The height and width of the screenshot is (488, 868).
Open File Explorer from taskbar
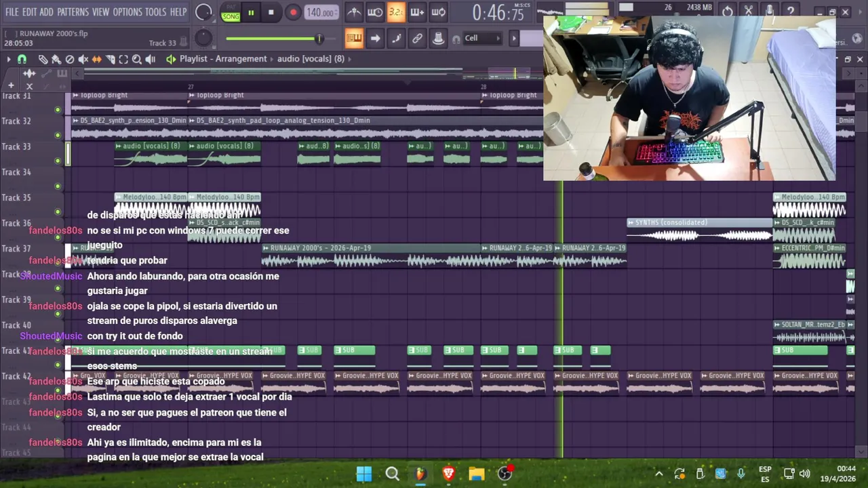pyautogui.click(x=476, y=474)
